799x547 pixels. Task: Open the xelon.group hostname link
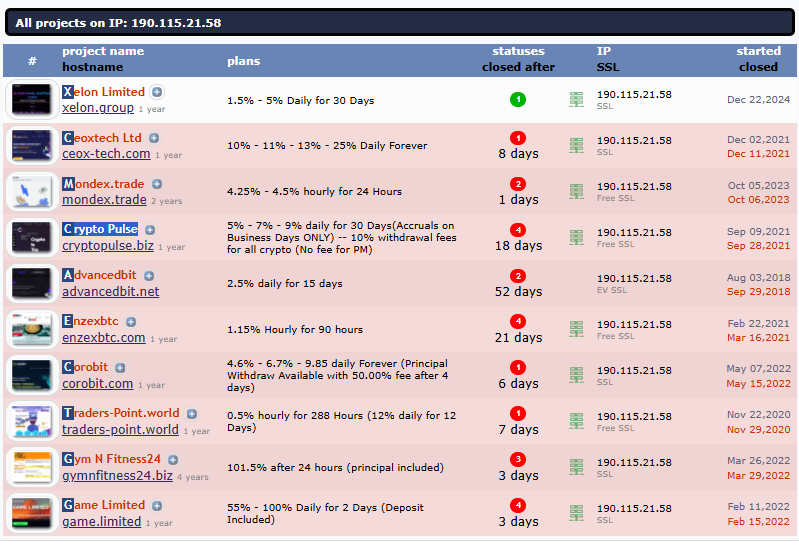[98, 108]
